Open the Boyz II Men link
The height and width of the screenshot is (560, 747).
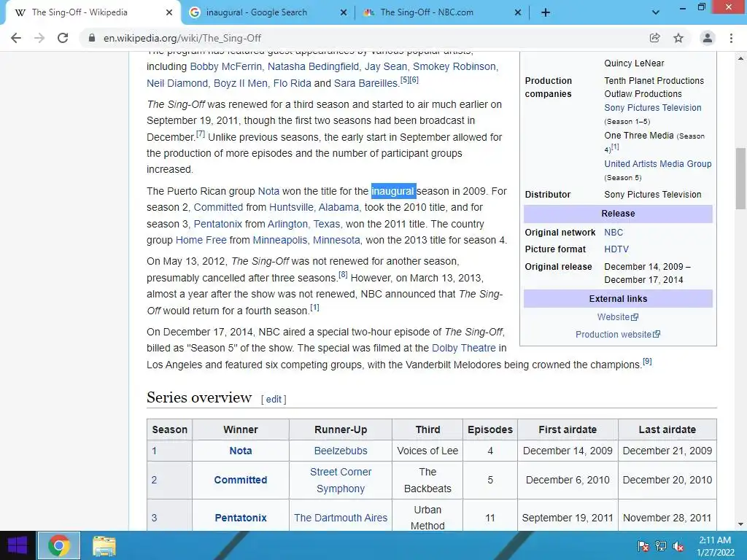pos(241,83)
